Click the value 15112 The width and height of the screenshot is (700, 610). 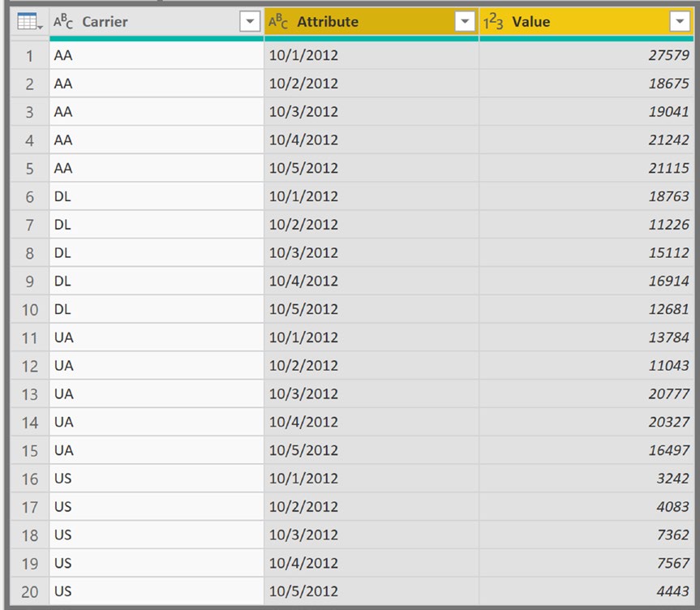[586, 253]
